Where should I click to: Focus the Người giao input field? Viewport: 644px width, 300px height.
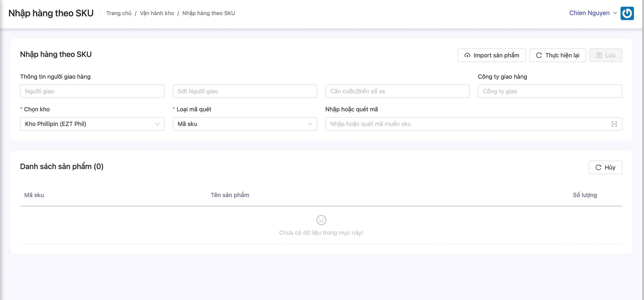[x=92, y=91]
